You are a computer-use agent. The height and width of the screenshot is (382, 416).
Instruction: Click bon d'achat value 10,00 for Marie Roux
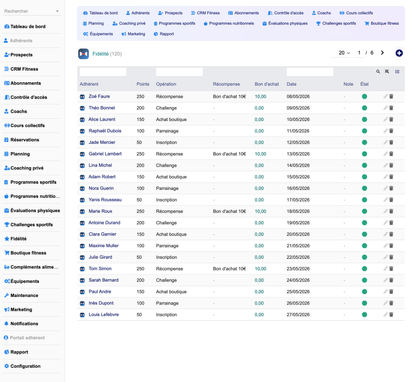click(x=260, y=211)
